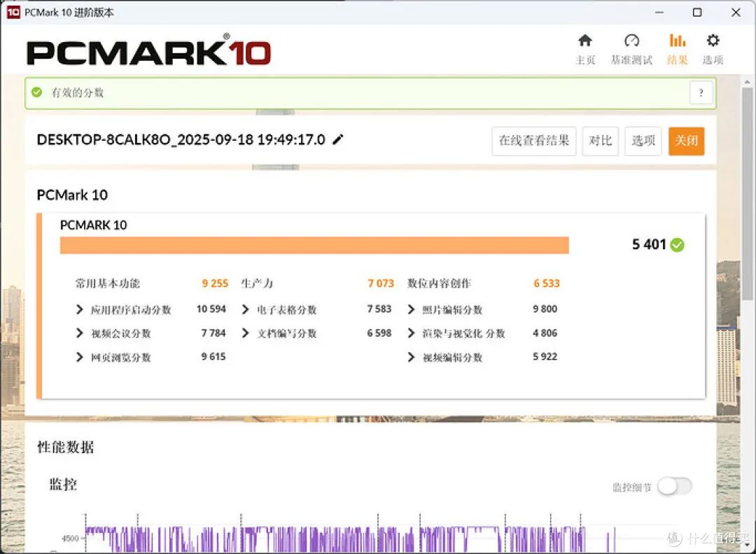Click the PCMark 10 logo
756x554 pixels.
click(148, 52)
